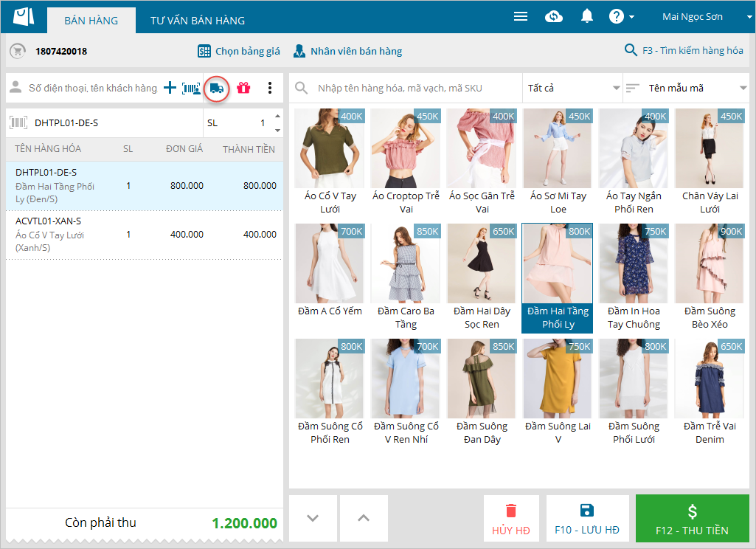Expand the 'Tên mẫu mã' sort dropdown

686,89
